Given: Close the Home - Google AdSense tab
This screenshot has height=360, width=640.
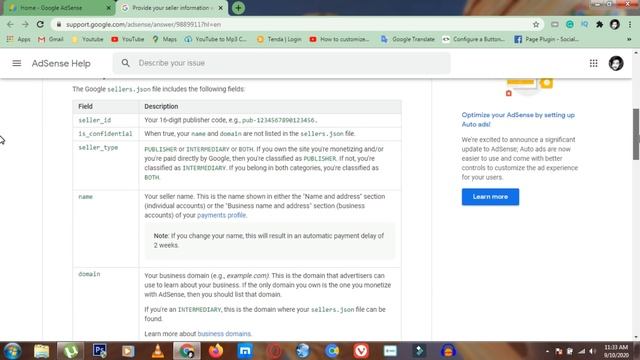Looking at the screenshot, I should click(109, 8).
